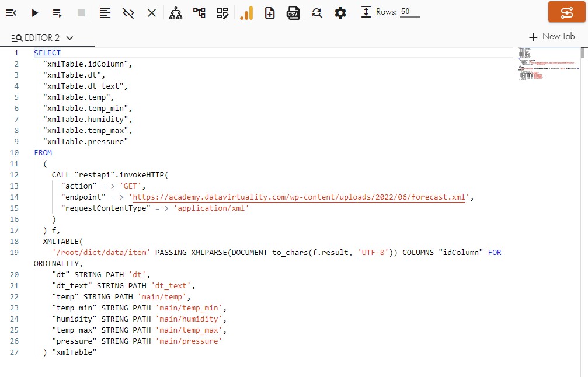This screenshot has width=588, height=377.
Task: Click the orange sliders options button
Action: (566, 12)
